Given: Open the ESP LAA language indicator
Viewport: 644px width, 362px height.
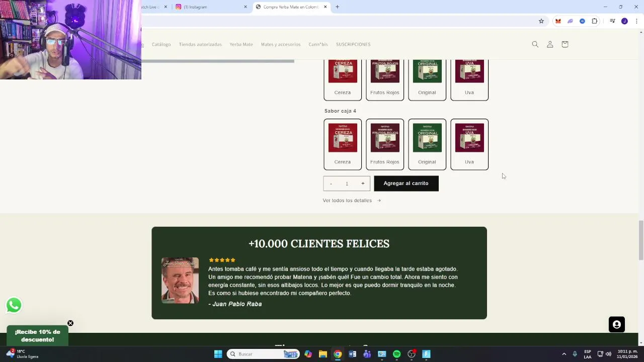Looking at the screenshot, I should [588, 354].
